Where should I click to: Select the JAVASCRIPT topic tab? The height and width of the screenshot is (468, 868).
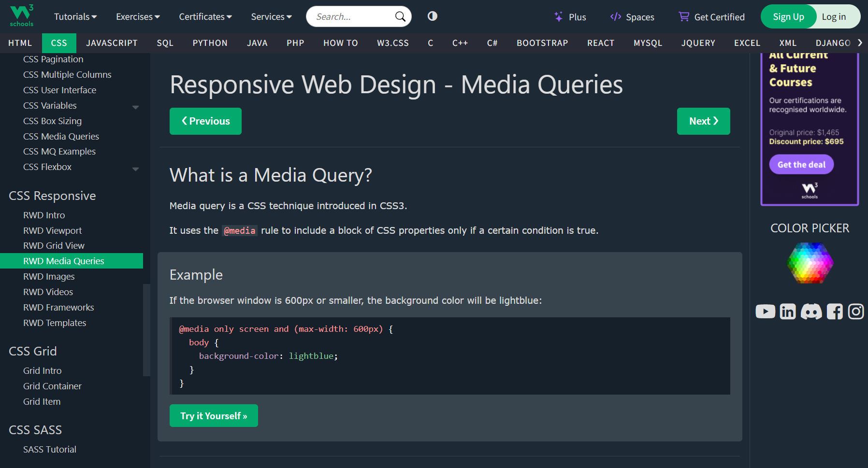click(x=112, y=43)
